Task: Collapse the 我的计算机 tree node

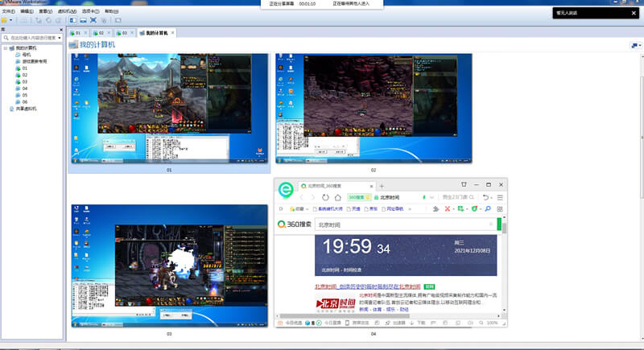Action: 6,48
